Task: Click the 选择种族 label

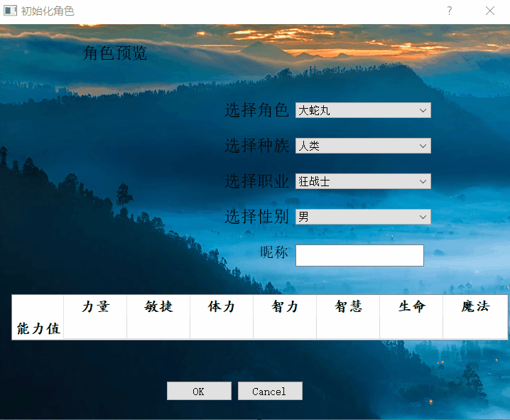Action: 257,146
